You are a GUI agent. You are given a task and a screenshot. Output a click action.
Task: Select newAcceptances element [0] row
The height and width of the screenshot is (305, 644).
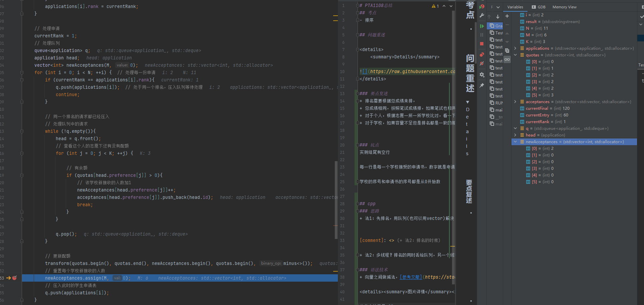pyautogui.click(x=574, y=148)
